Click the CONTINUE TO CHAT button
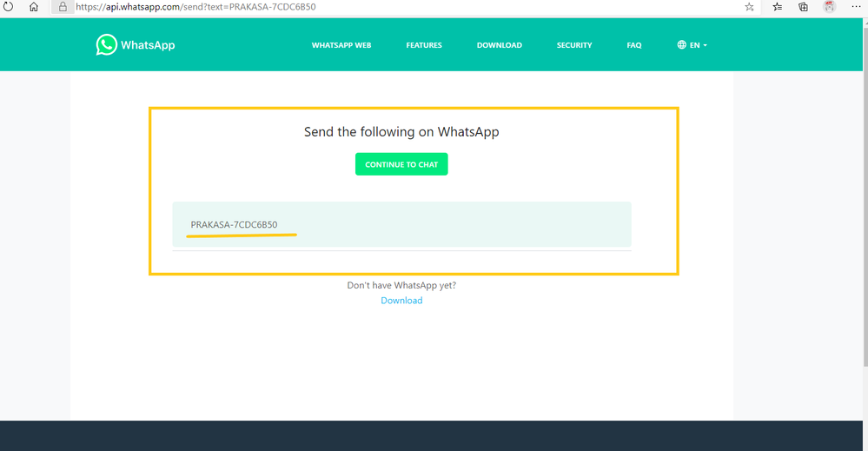Image resolution: width=868 pixels, height=451 pixels. (401, 164)
